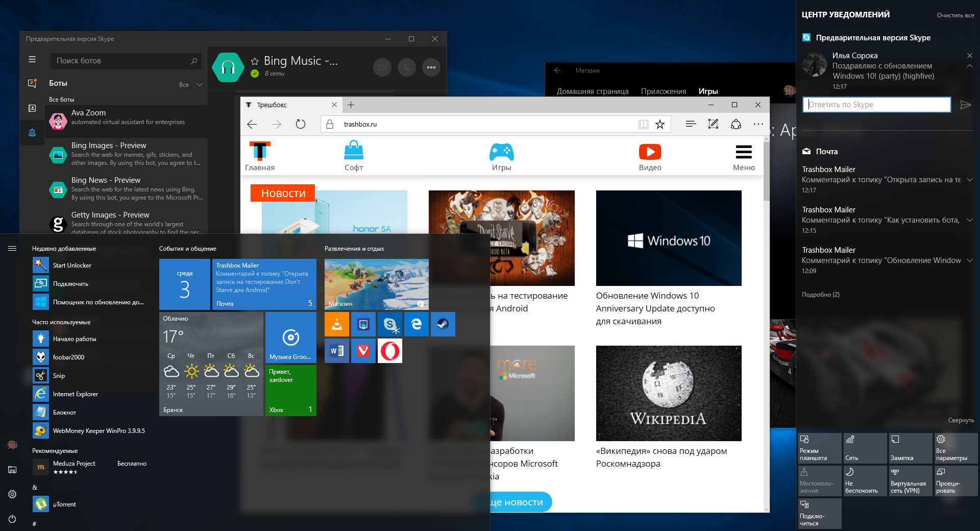The height and width of the screenshot is (531, 980).
Task: Open the Меню button on Trashbox site
Action: 744,157
